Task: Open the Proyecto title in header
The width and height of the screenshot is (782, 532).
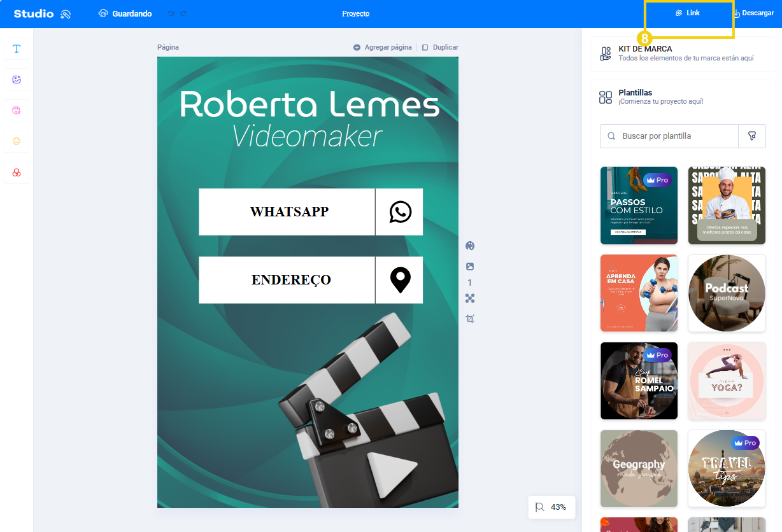Action: 356,13
